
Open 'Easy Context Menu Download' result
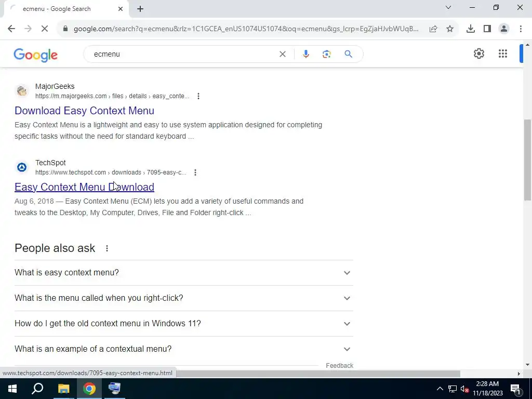point(85,187)
